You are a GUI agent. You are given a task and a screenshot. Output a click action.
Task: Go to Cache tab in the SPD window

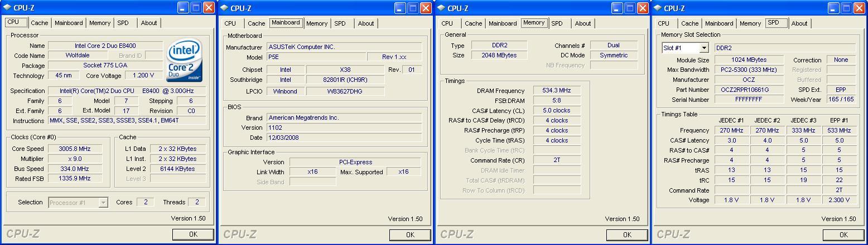click(x=689, y=23)
